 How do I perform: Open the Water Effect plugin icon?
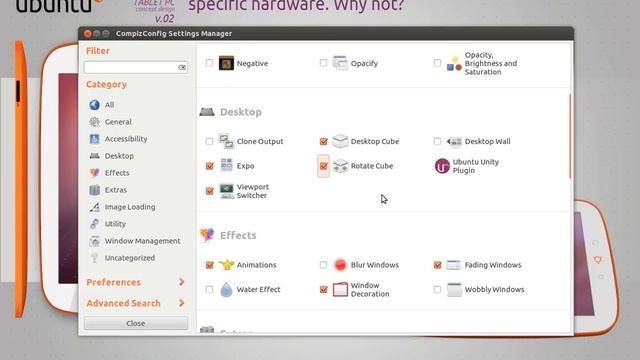tap(226, 289)
